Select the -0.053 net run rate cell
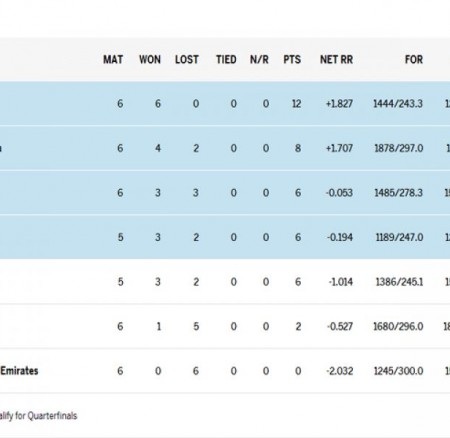450x438 pixels. click(x=339, y=193)
